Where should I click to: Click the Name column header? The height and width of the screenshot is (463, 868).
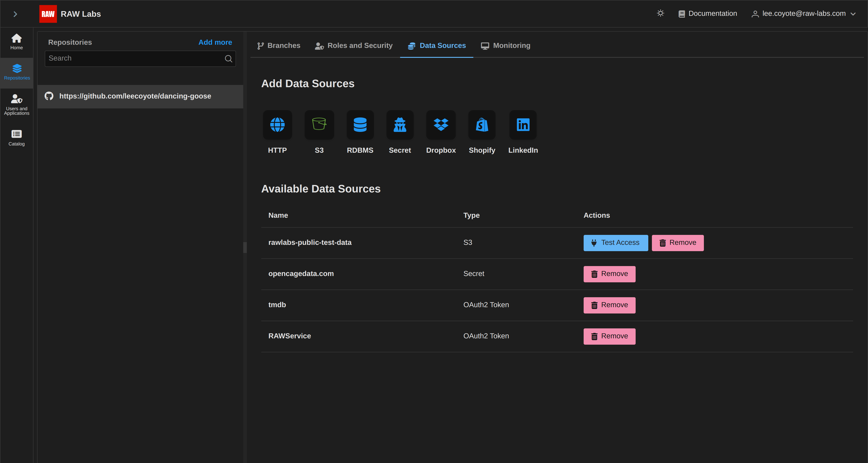tap(278, 215)
